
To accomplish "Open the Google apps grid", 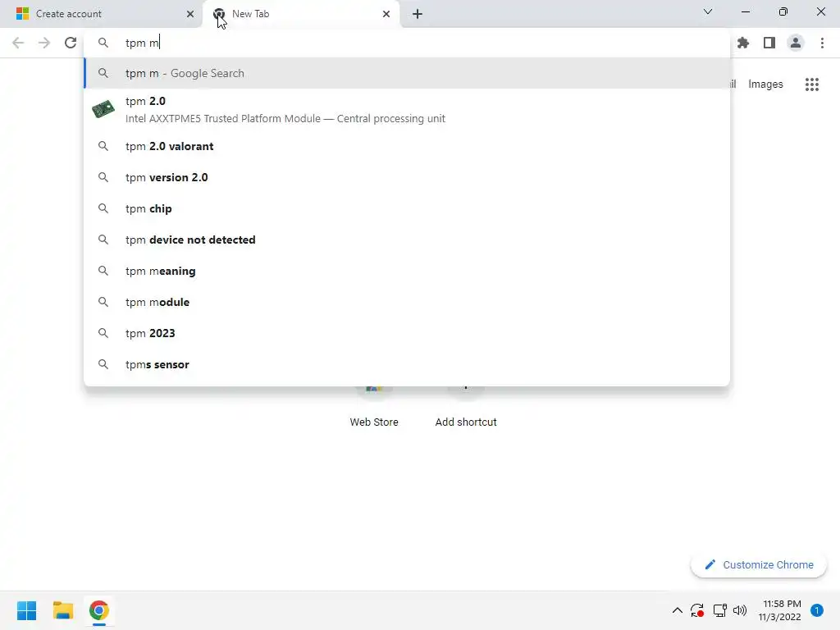I will 811,84.
